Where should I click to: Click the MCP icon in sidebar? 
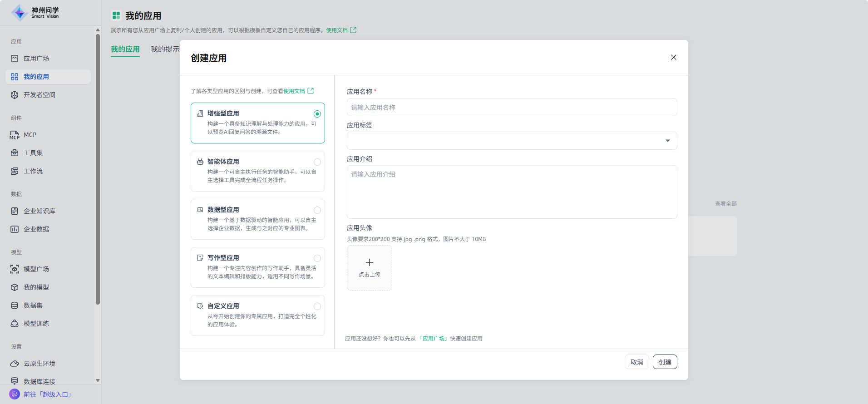point(15,135)
